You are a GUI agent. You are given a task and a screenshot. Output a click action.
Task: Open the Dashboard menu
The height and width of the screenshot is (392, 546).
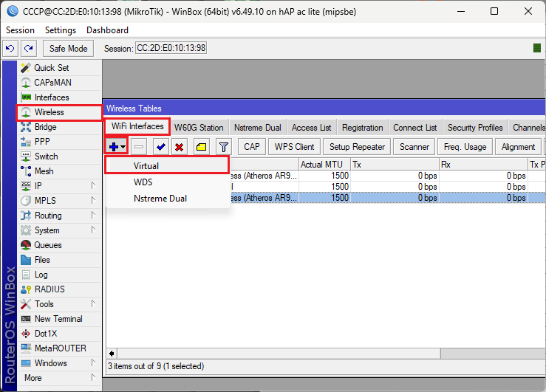108,30
